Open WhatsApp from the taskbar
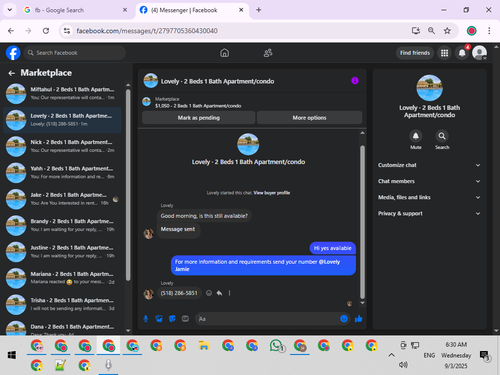The width and height of the screenshot is (500, 375). pos(276,346)
